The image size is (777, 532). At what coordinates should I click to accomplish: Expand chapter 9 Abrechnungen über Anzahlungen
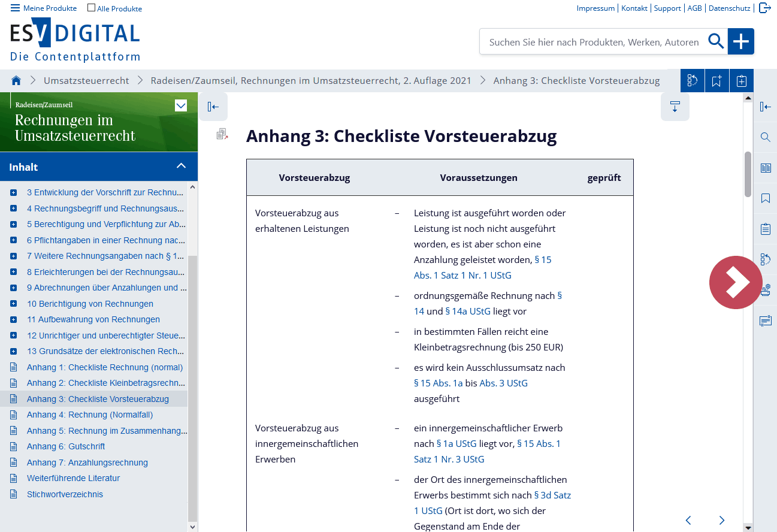[x=14, y=288]
